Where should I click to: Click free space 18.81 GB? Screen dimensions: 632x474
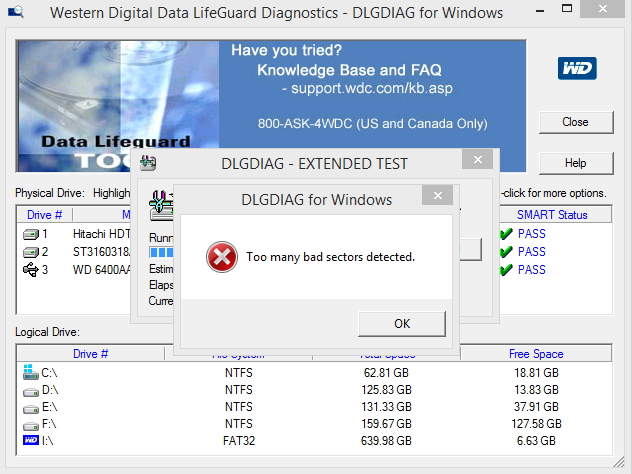tap(536, 373)
